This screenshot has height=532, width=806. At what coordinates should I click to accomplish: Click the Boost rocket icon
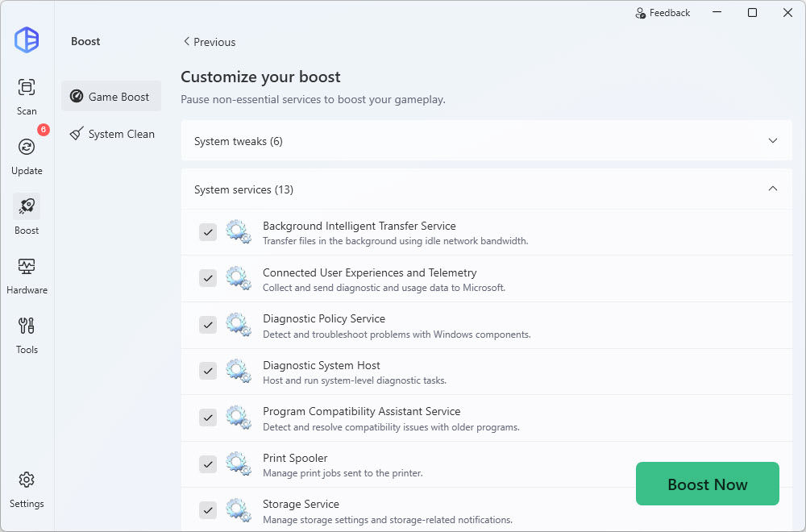(x=27, y=206)
